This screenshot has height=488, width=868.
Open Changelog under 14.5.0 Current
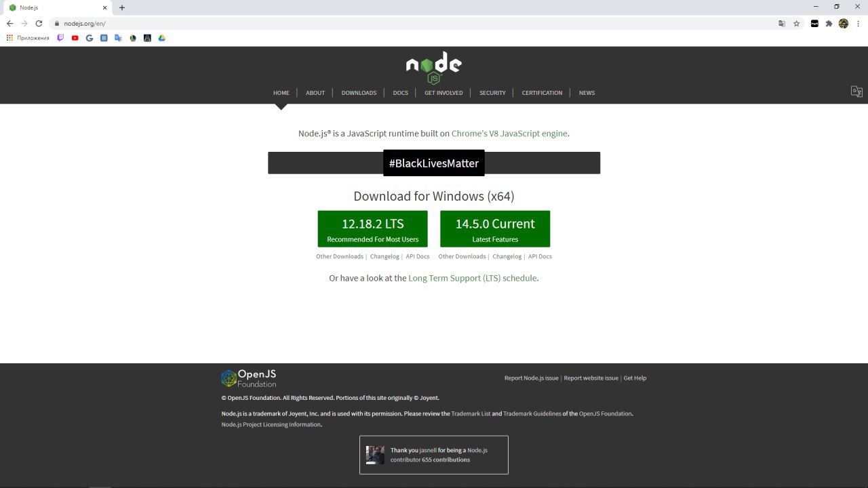point(507,257)
